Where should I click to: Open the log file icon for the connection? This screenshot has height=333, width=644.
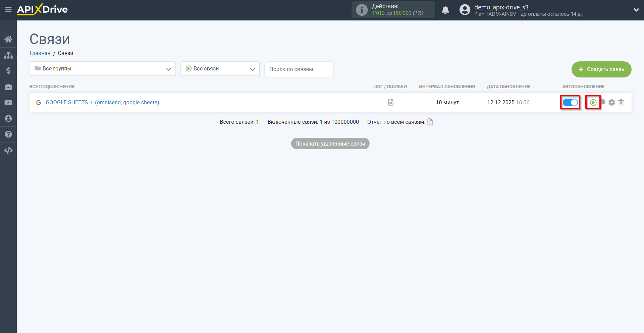tap(390, 102)
